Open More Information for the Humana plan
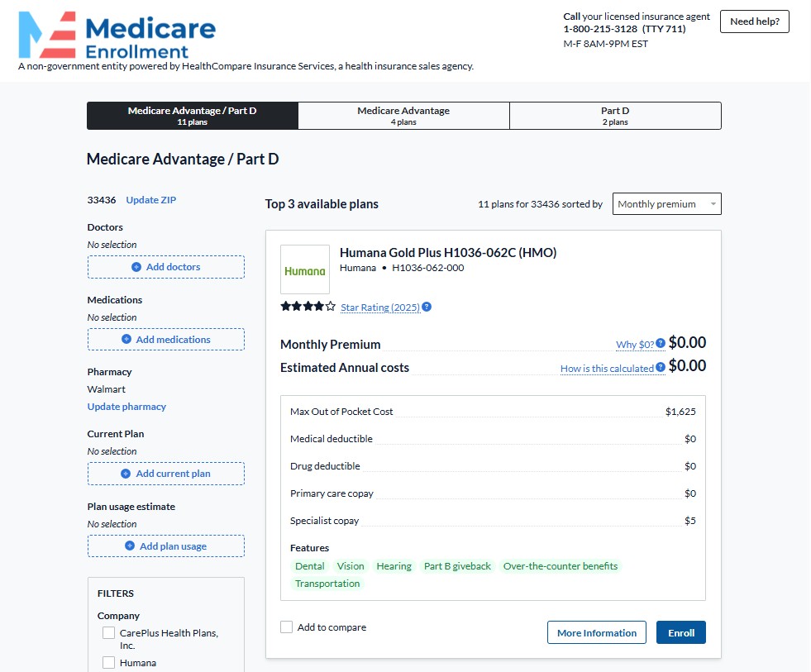The height and width of the screenshot is (672, 811). click(596, 633)
